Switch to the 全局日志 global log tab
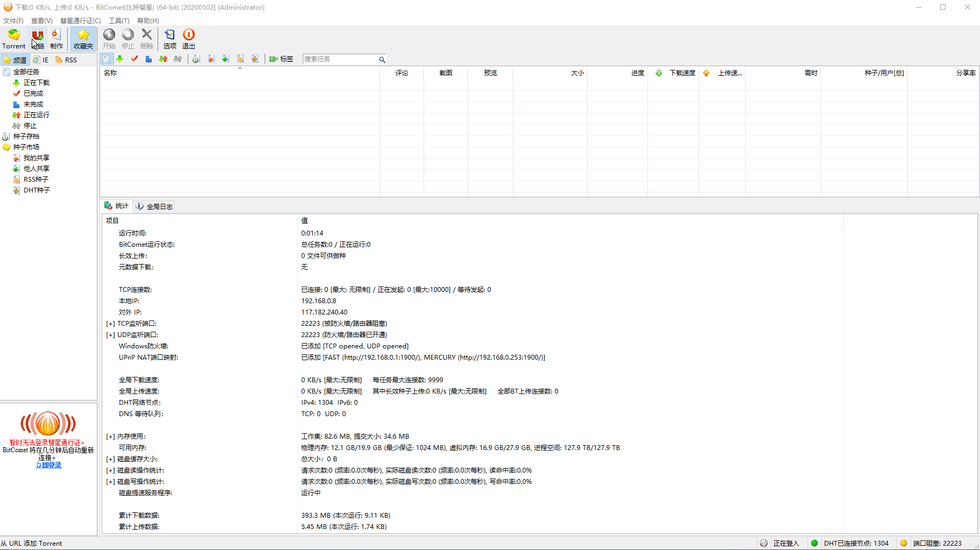This screenshot has height=550, width=980. pos(154,206)
